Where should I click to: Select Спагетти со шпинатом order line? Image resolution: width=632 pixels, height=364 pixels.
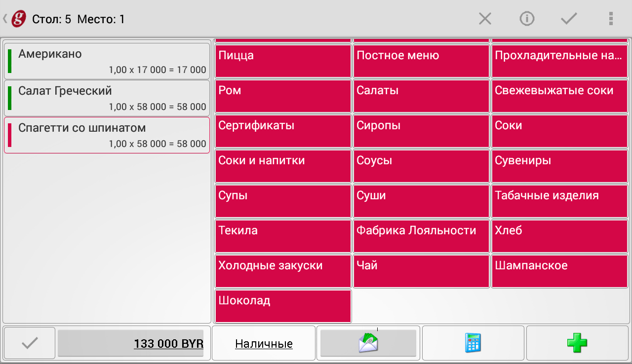coord(107,136)
